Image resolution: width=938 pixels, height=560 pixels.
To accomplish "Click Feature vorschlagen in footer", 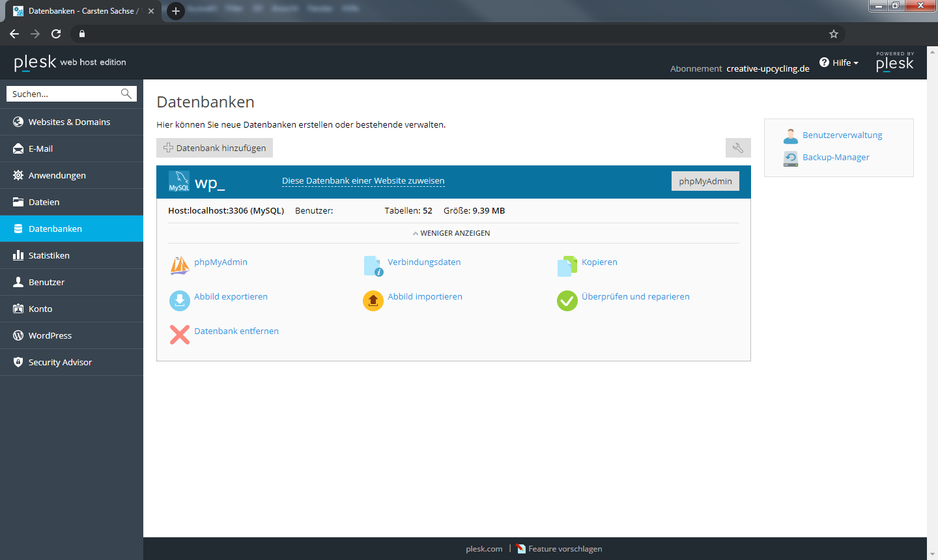I will point(565,549).
